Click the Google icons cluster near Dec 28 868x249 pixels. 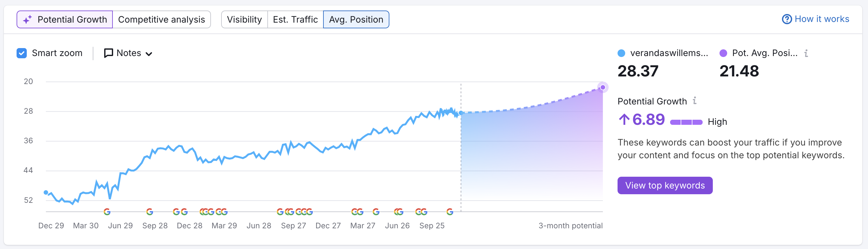point(180,212)
